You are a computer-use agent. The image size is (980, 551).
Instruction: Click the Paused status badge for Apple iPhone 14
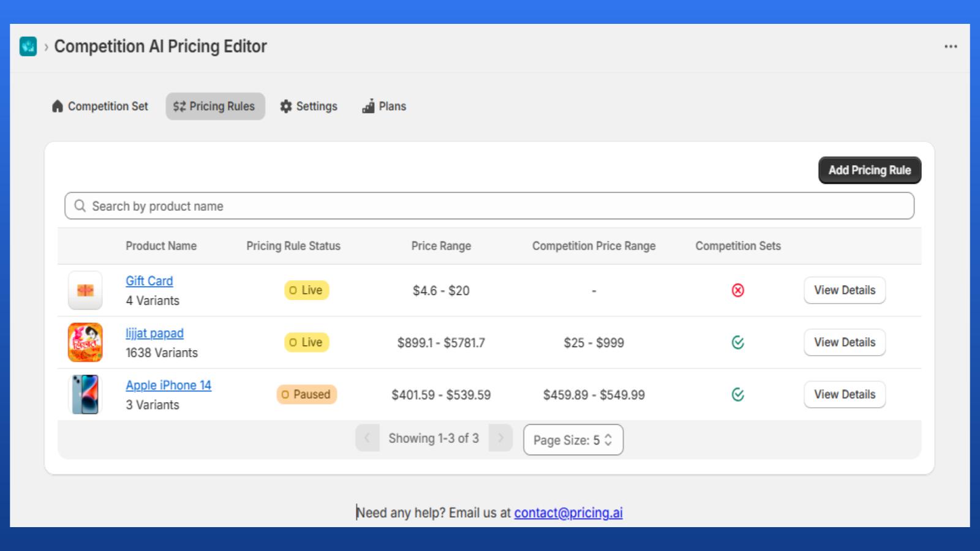tap(306, 394)
